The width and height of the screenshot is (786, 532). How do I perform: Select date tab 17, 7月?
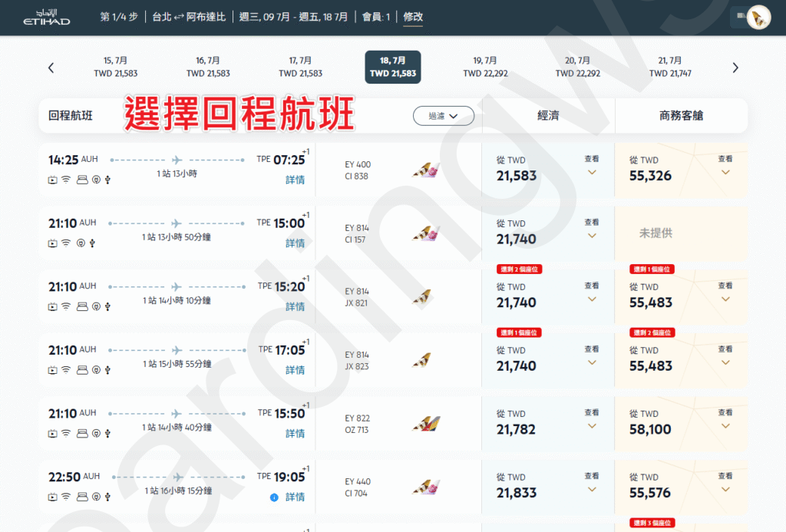tap(300, 67)
